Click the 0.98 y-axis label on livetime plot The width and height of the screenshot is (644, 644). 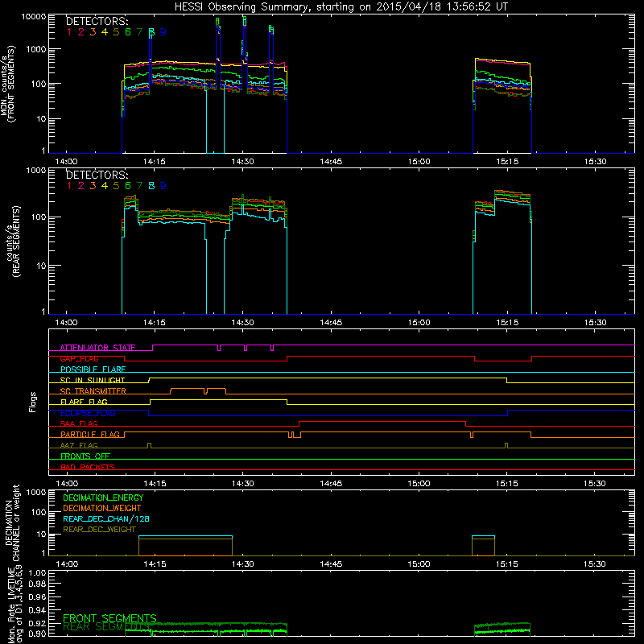(x=37, y=584)
